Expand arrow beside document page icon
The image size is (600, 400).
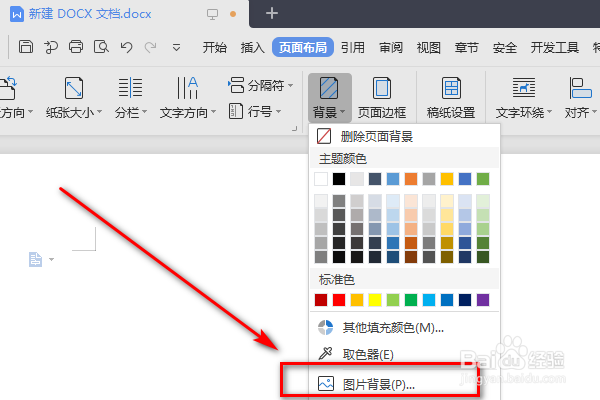point(51,260)
